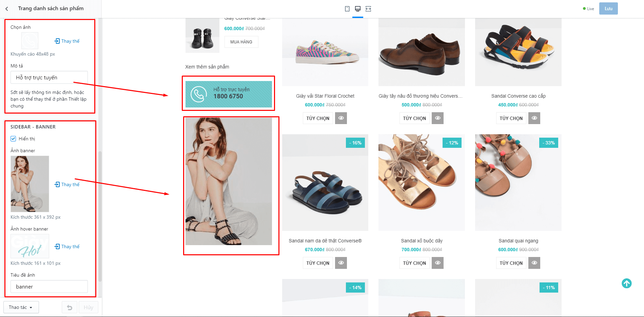Open product name Sandal nam da dê thật

click(x=325, y=241)
